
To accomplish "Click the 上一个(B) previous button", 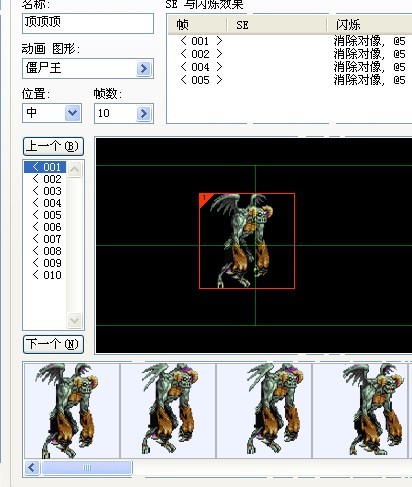I will pyautogui.click(x=53, y=146).
